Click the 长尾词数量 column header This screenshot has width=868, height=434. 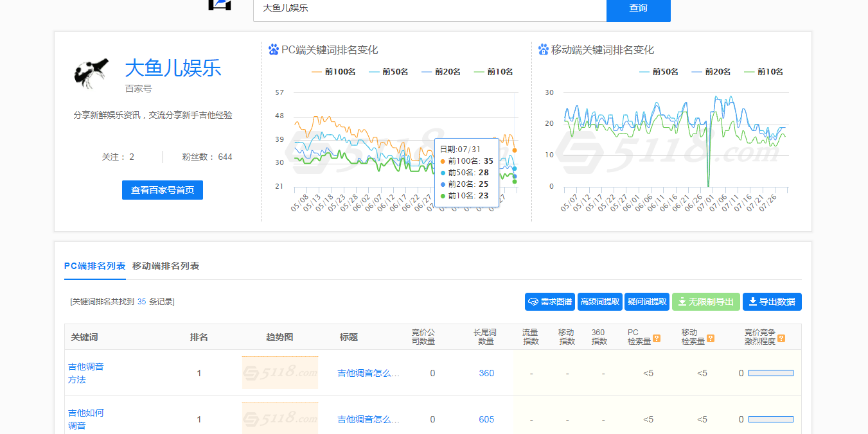(485, 337)
